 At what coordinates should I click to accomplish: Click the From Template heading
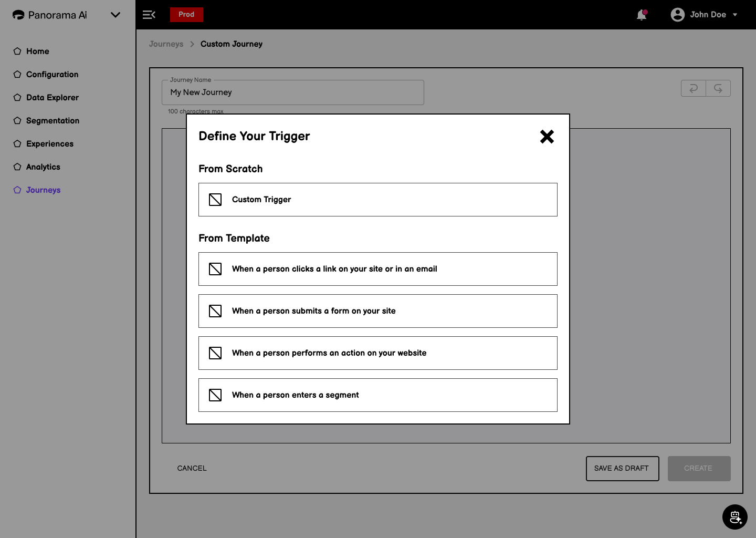pos(234,238)
